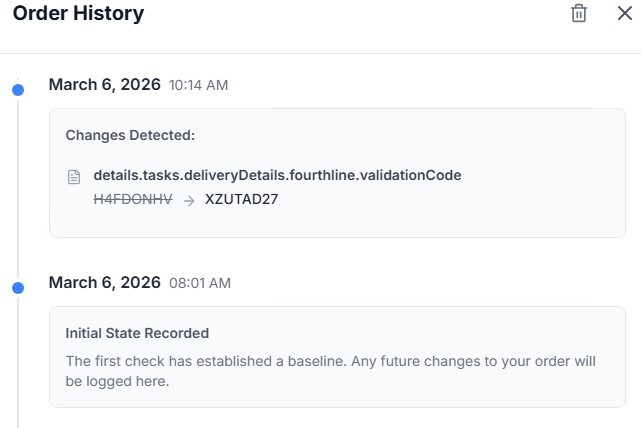The height and width of the screenshot is (428, 641).
Task: Click empty space right of XZUTAD27 in the card
Action: coord(450,199)
